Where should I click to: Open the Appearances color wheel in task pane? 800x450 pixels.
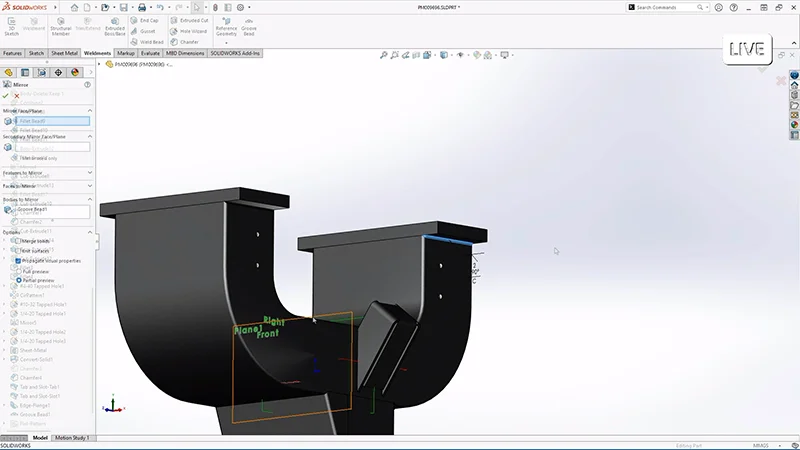(x=794, y=124)
